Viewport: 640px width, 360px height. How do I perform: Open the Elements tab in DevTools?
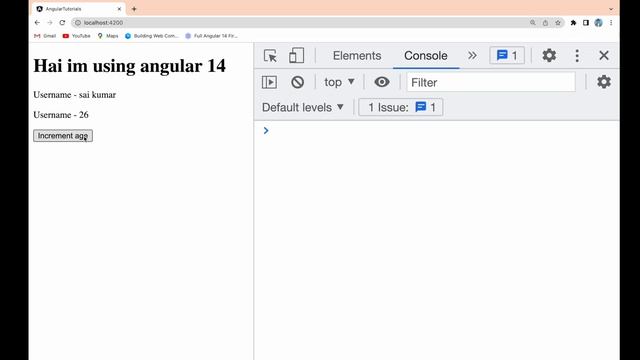coord(357,56)
